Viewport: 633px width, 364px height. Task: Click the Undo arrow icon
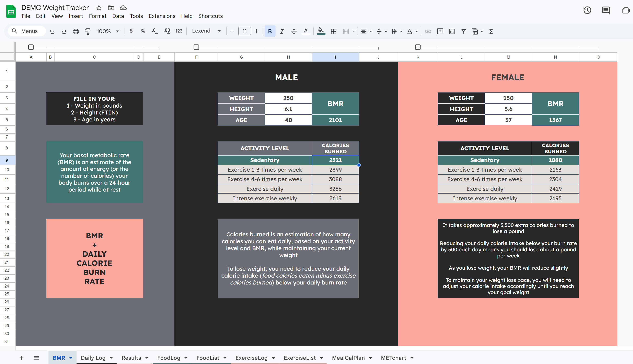[52, 31]
